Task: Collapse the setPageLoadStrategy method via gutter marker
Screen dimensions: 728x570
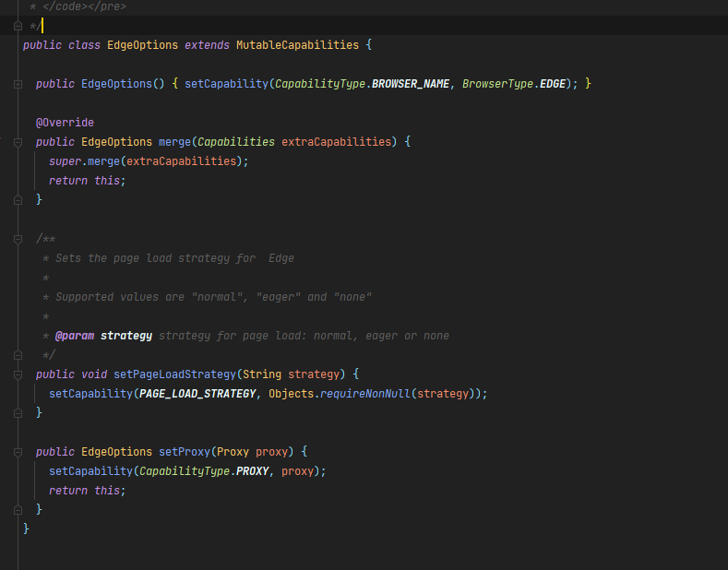Action: [x=18, y=375]
